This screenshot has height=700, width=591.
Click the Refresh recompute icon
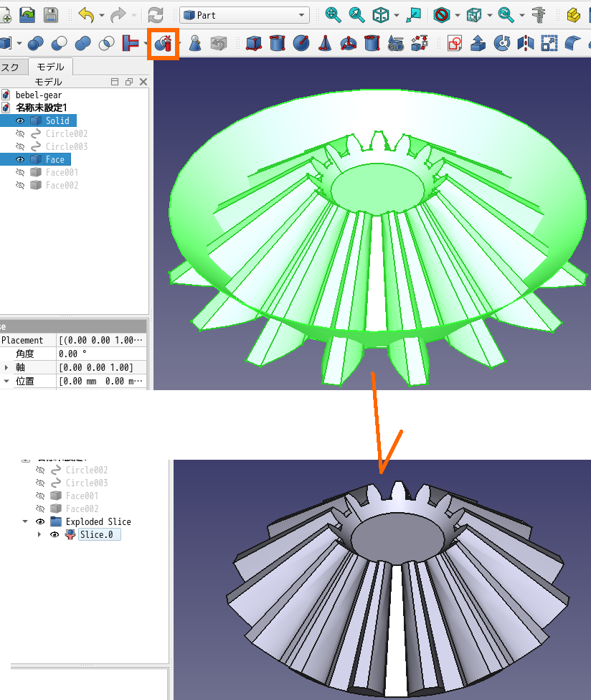[x=155, y=15]
